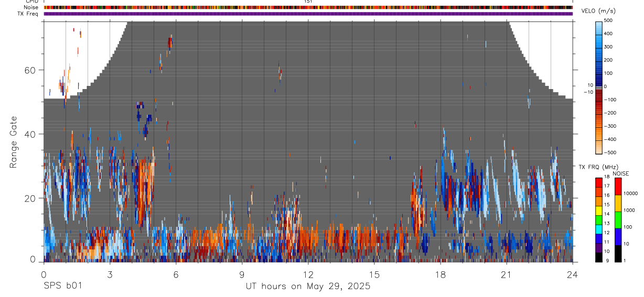Click the x-axis tick label '12'

[x=308, y=274]
